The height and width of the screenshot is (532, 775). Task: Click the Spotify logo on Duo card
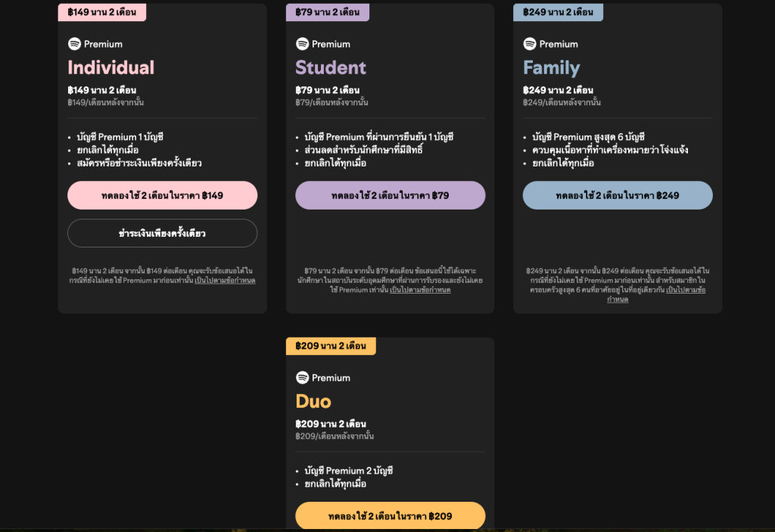[x=303, y=378]
